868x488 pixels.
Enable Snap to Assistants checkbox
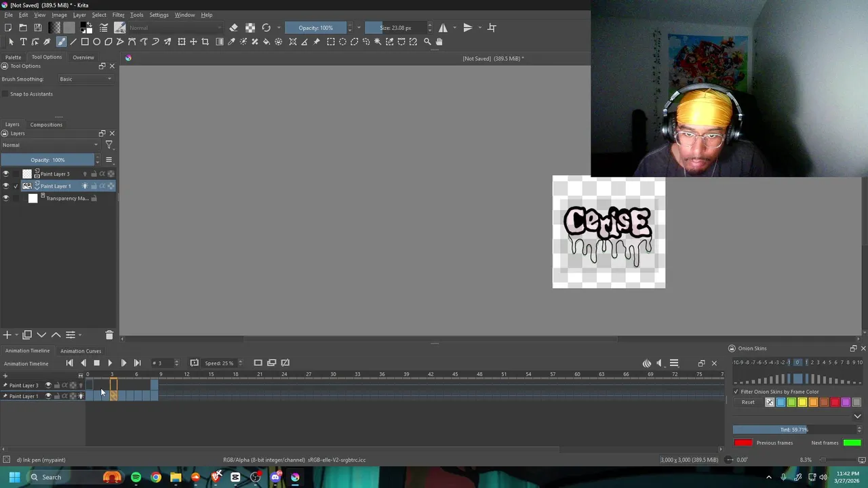click(5, 94)
